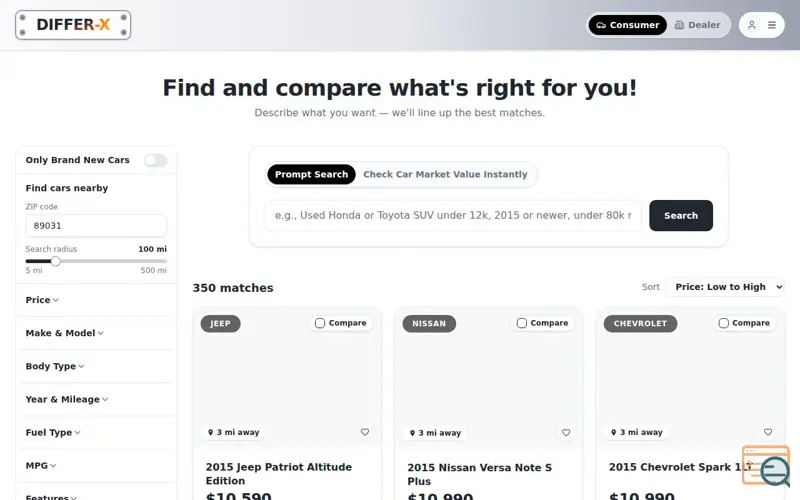Image resolution: width=800 pixels, height=500 pixels.
Task: Open the floating chat search widget icon
Action: coord(766,465)
